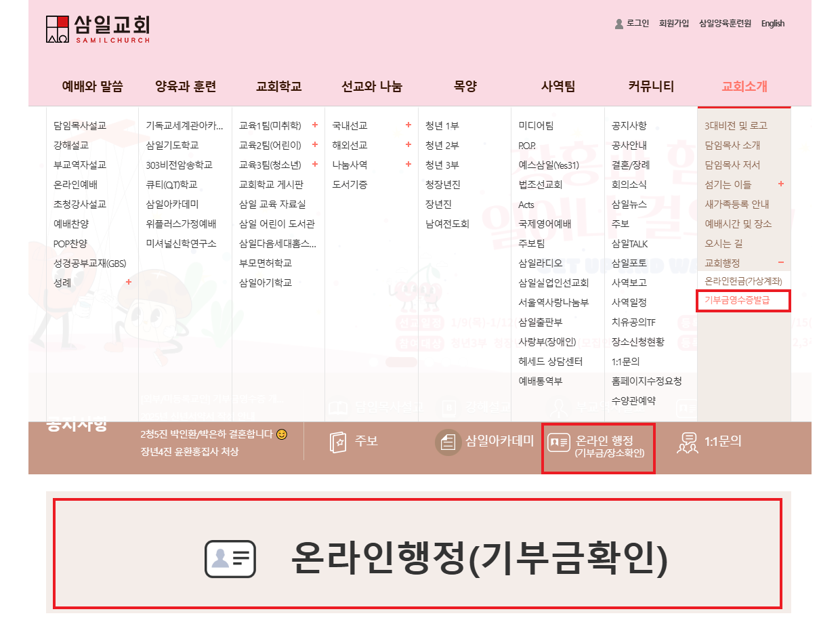This screenshot has height=620, width=840.
Task: Click the 1:1문의 chat icon
Action: (688, 442)
